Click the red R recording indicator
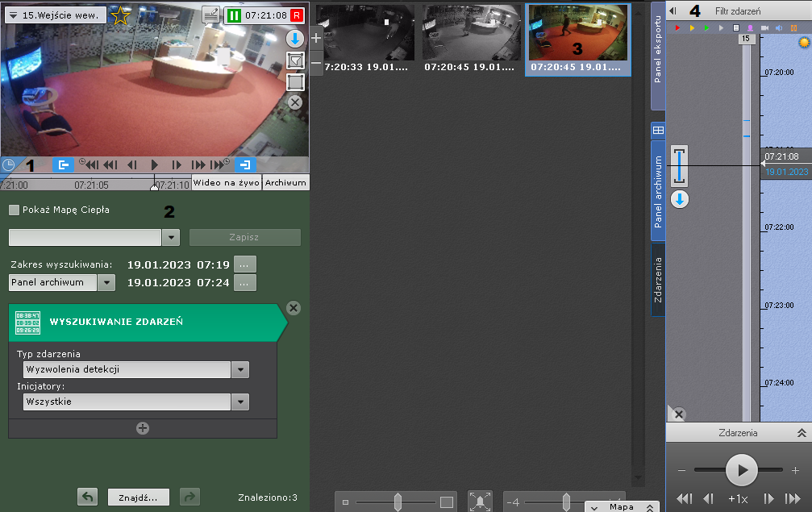This screenshot has height=512, width=812. 297,15
